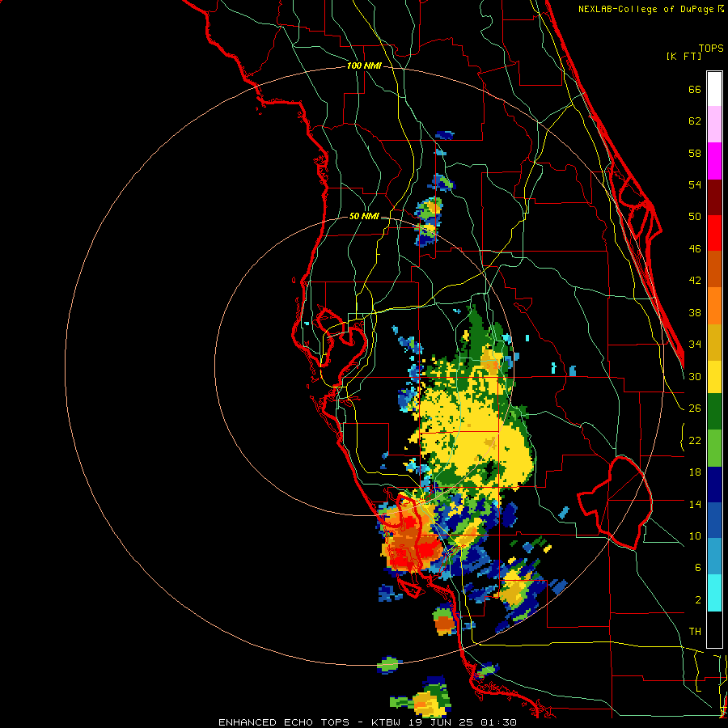Choose the gold legend swatch

click(714, 341)
